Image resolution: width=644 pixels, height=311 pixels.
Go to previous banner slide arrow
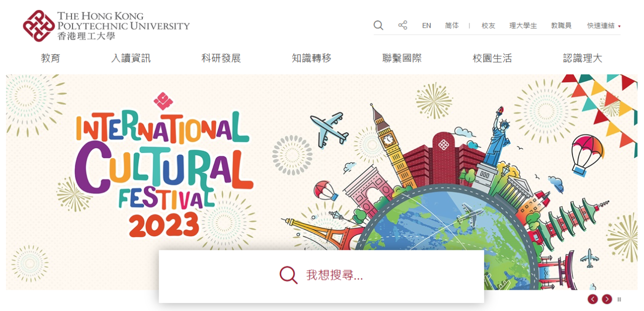(593, 299)
